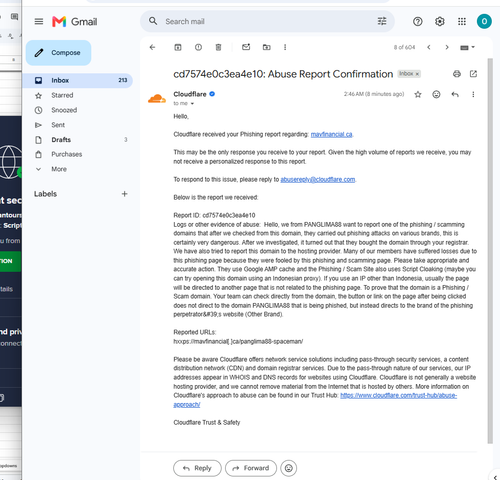Open the Google apps grid

(x=462, y=22)
